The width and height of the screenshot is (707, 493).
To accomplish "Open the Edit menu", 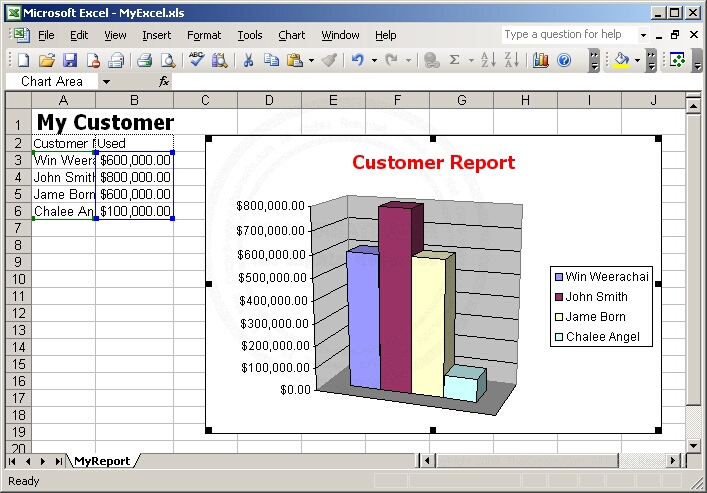I will pos(79,35).
